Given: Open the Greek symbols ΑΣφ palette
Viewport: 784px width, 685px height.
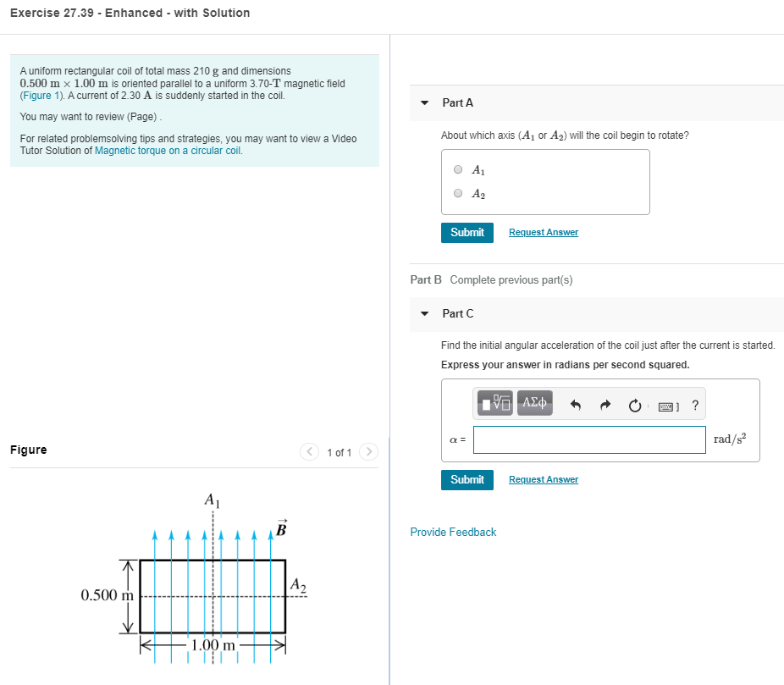Looking at the screenshot, I should point(534,404).
